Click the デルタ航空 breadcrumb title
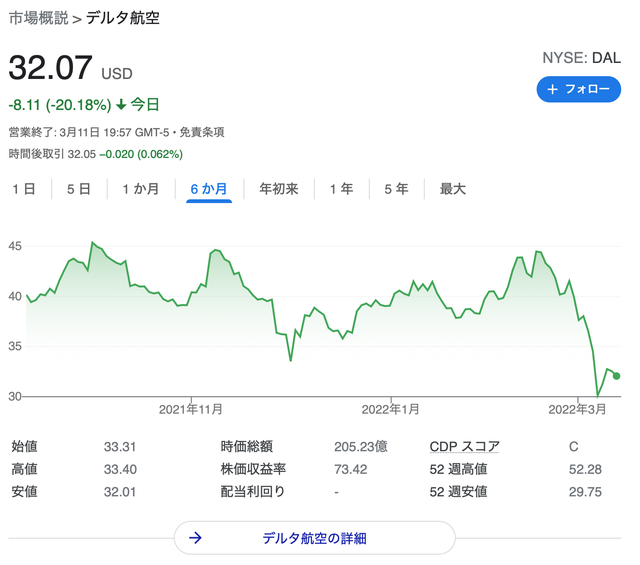This screenshot has height=565, width=640. [122, 18]
